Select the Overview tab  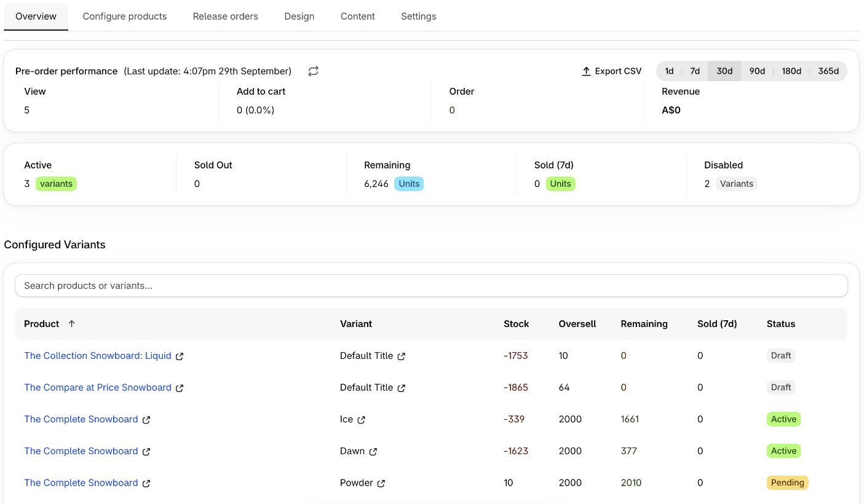point(36,17)
